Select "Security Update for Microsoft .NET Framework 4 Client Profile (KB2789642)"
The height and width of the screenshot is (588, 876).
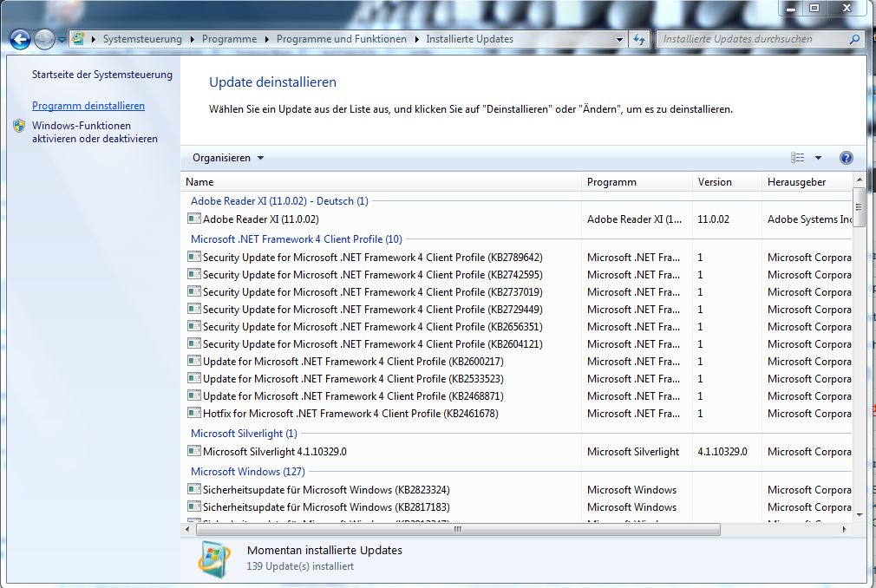click(x=373, y=258)
